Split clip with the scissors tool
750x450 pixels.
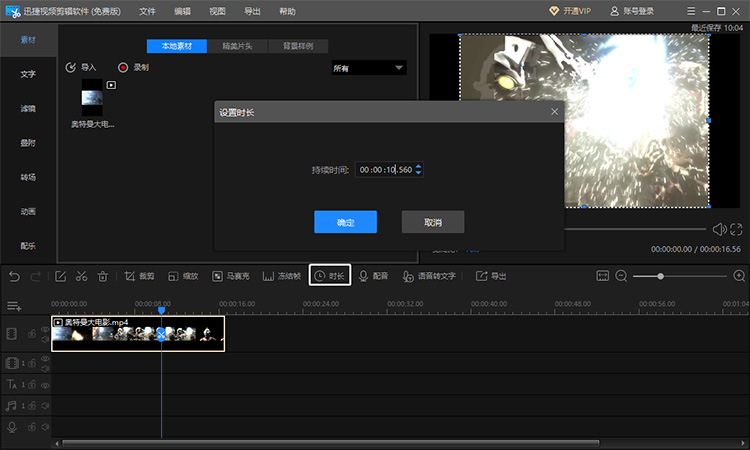81,276
